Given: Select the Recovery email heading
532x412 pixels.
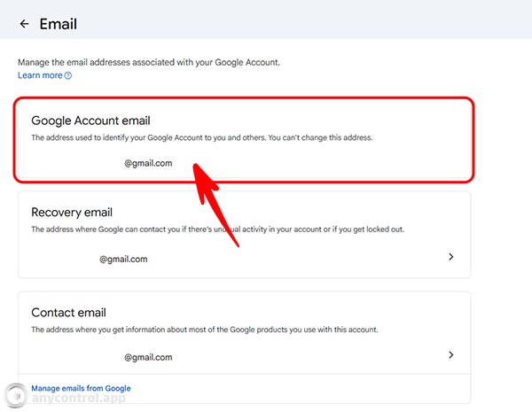Looking at the screenshot, I should click(x=72, y=213).
